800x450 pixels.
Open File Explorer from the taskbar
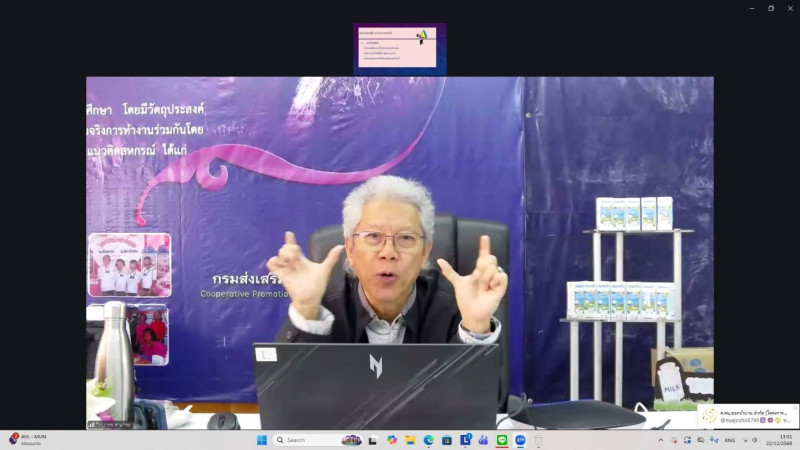coord(410,440)
